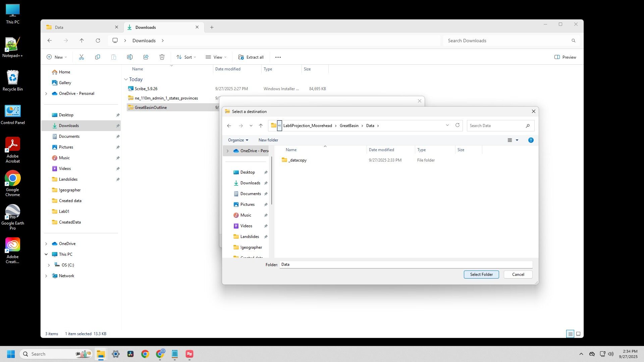Viewport: 644px width, 362px height.
Task: Expand OneDrive - Personal in dialog tree
Action: [x=228, y=151]
